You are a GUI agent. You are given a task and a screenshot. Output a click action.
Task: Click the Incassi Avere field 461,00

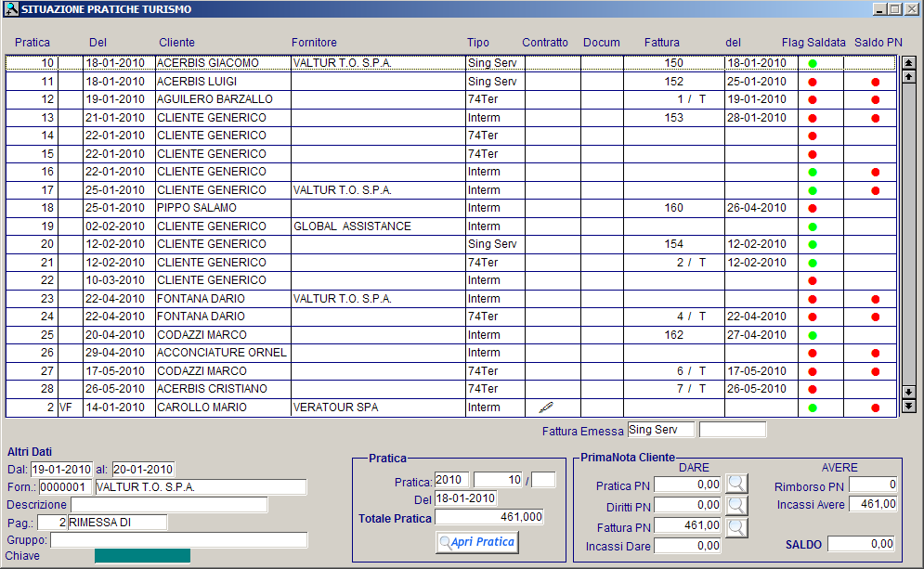coord(873,504)
